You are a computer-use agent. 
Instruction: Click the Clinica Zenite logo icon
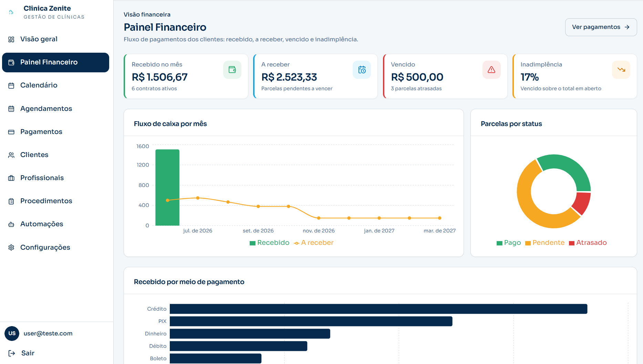[11, 12]
